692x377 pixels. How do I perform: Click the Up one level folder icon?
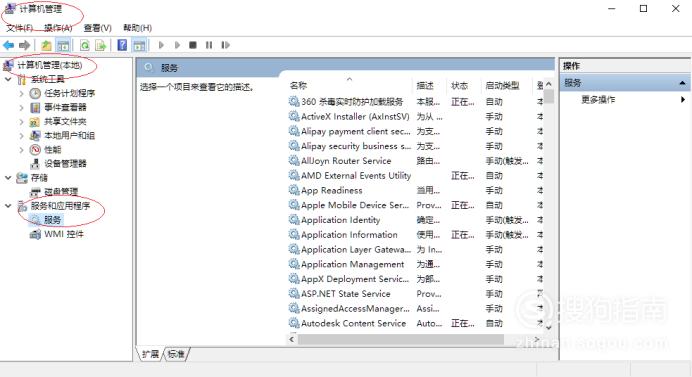(46, 45)
